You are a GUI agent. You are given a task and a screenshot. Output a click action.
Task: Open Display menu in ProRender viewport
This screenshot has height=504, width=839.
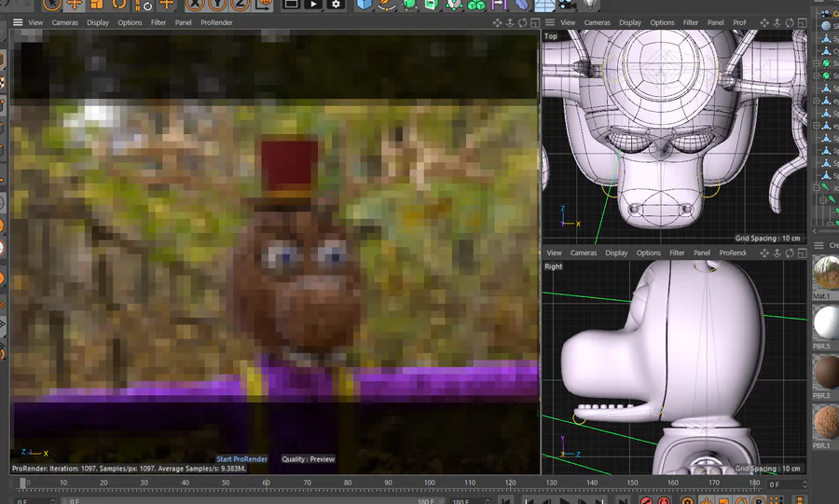tap(97, 22)
